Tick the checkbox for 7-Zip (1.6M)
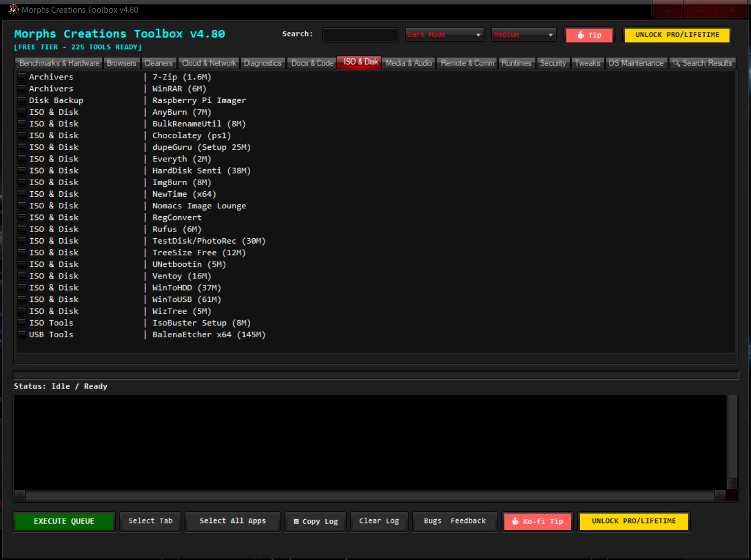Viewport: 751px width, 560px height. tap(22, 77)
